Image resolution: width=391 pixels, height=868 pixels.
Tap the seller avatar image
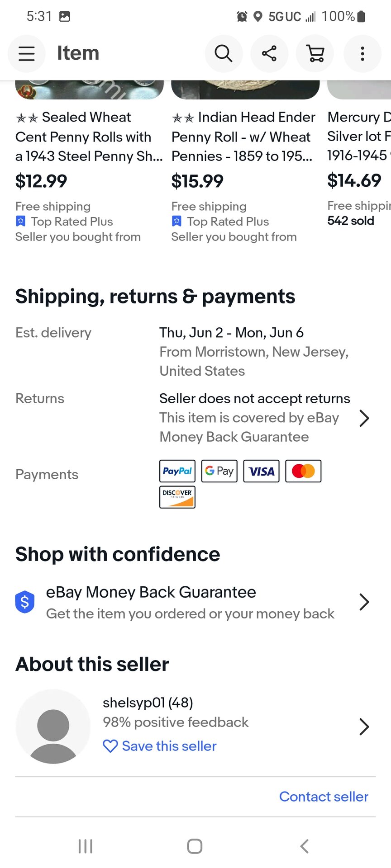[x=53, y=726]
